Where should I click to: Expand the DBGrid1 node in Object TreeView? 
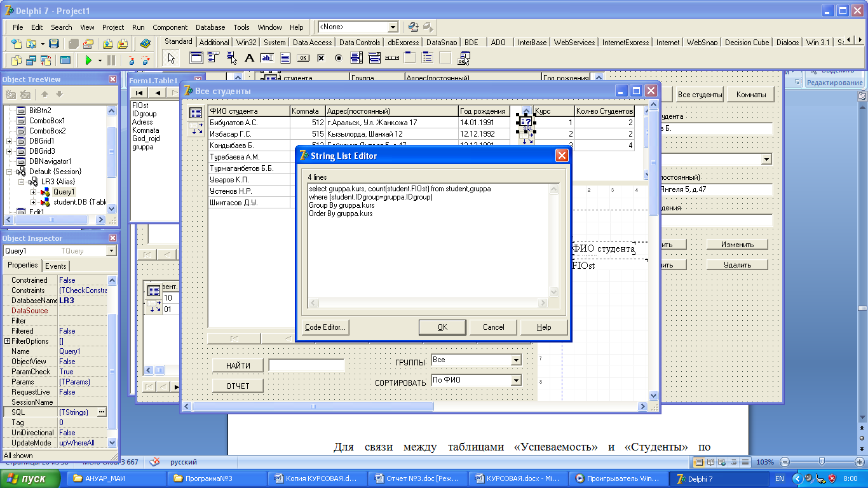9,141
